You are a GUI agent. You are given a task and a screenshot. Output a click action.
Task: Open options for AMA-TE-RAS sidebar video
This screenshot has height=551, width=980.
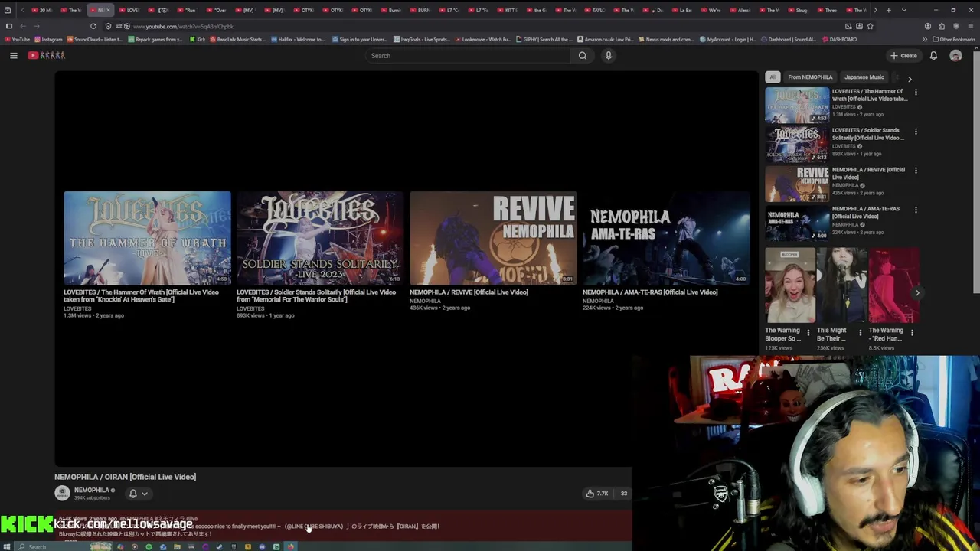(916, 209)
